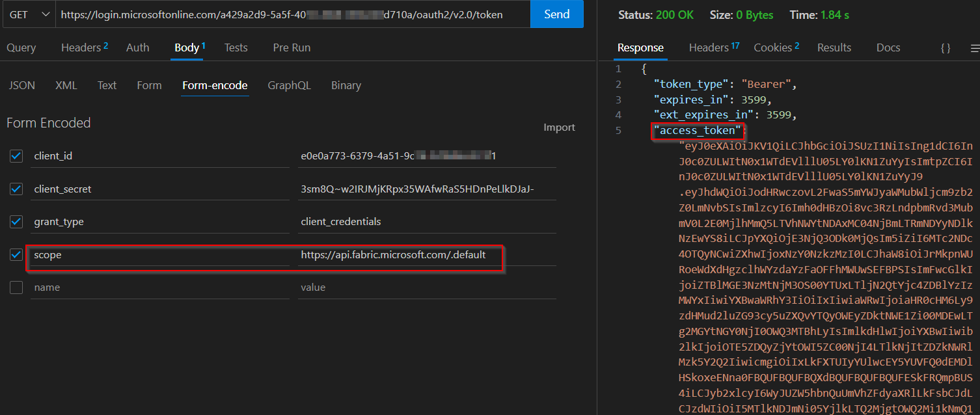980x415 pixels.
Task: Edit the client_id value field
Action: point(427,156)
